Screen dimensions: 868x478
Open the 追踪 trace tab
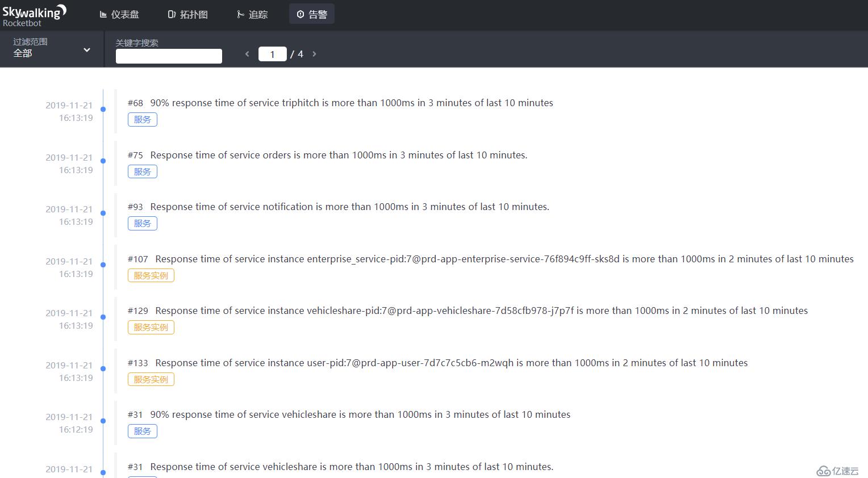(252, 14)
